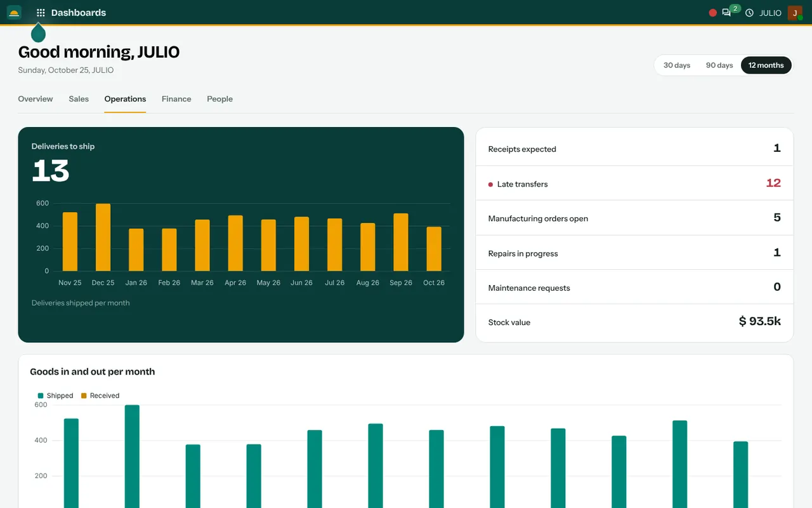Switch to the Overview tab
Image resolution: width=812 pixels, height=508 pixels.
pyautogui.click(x=36, y=99)
